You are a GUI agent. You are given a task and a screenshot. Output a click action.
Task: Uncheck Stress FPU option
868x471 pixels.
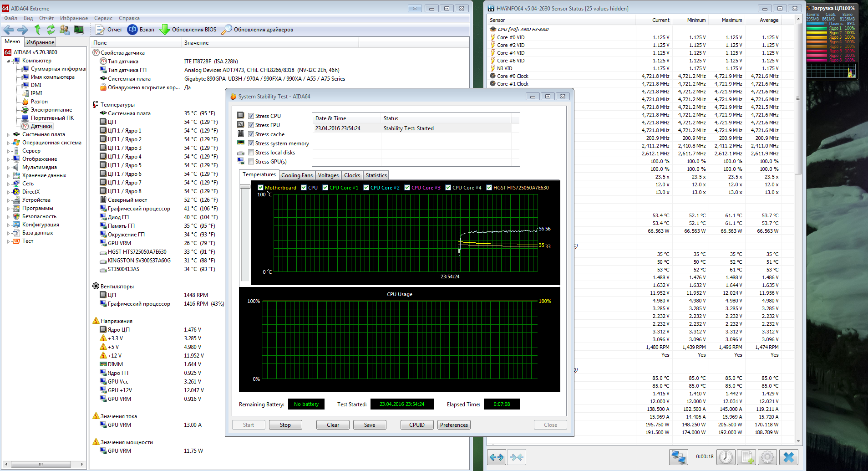tap(251, 125)
